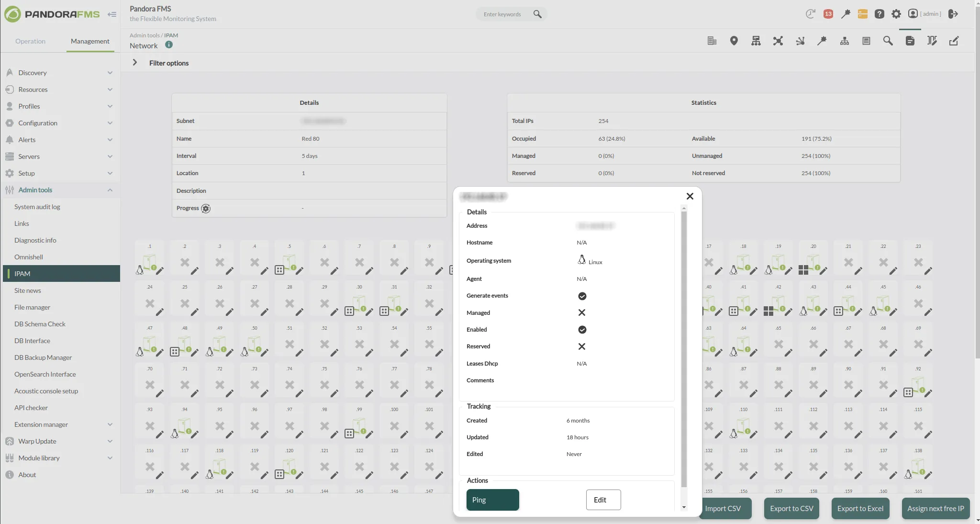980x524 pixels.
Task: Expand the Discovery menu chevron
Action: [x=110, y=73]
